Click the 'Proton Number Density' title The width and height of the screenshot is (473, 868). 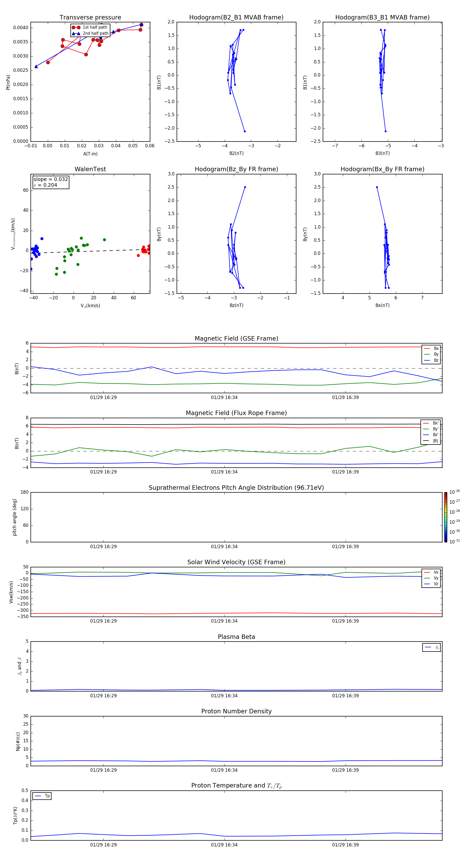[236, 711]
